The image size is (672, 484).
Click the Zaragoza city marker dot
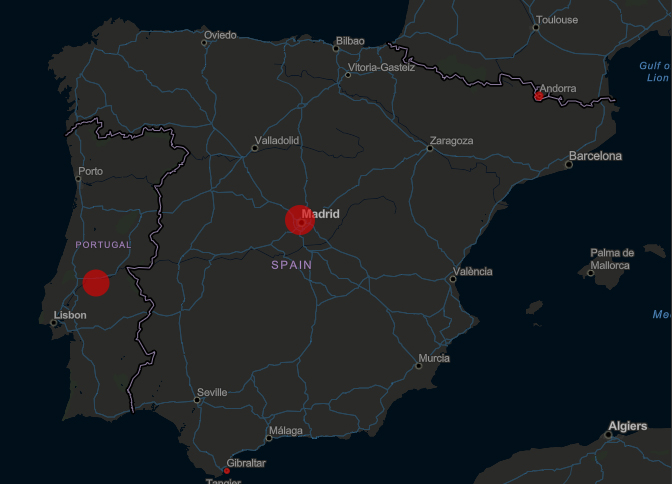point(430,148)
